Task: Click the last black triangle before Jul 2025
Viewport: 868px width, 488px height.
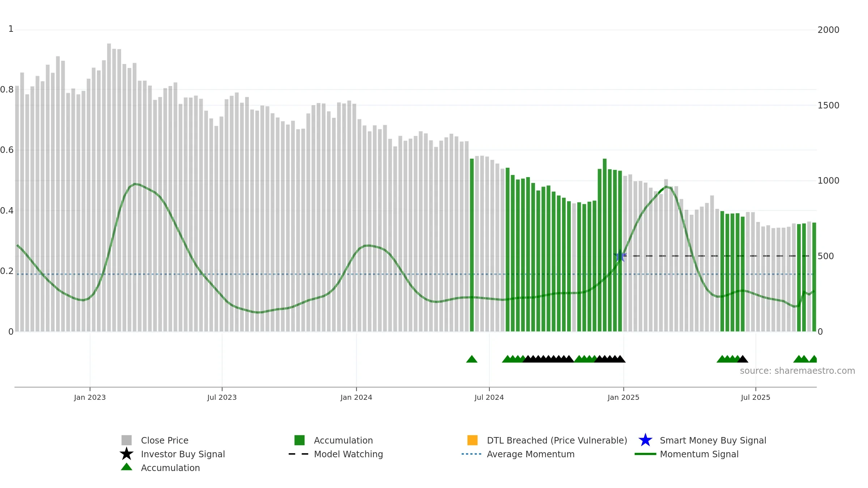Action: click(x=743, y=359)
